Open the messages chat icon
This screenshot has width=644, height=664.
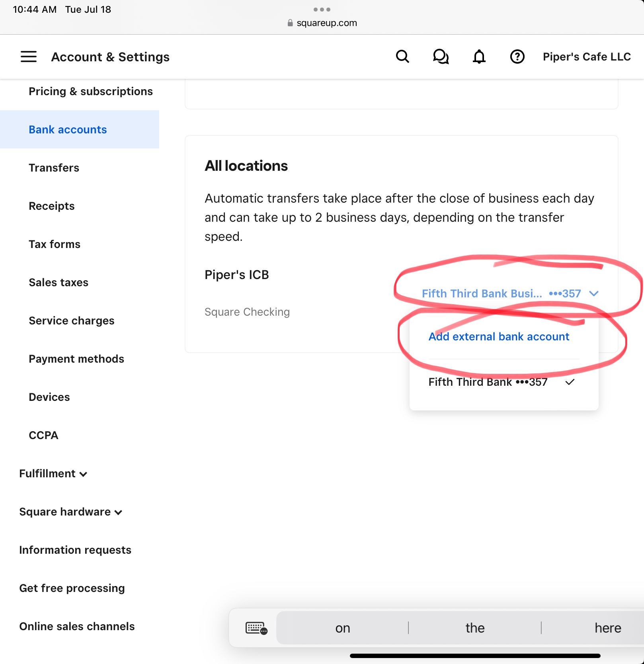441,57
